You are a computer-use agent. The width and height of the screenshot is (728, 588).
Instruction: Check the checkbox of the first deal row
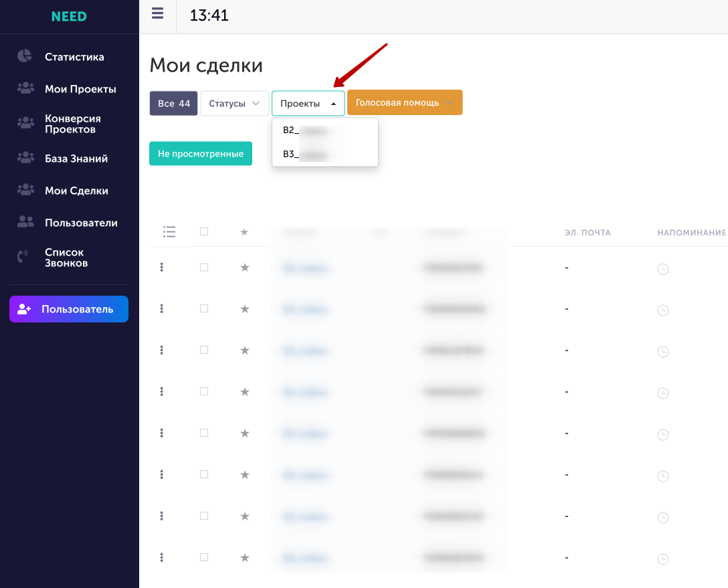[204, 268]
